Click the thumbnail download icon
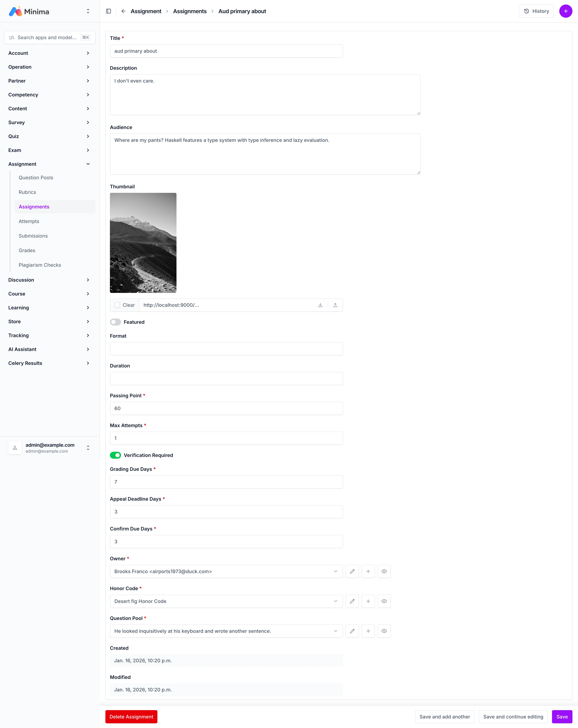Image resolution: width=578 pixels, height=728 pixels. (320, 305)
